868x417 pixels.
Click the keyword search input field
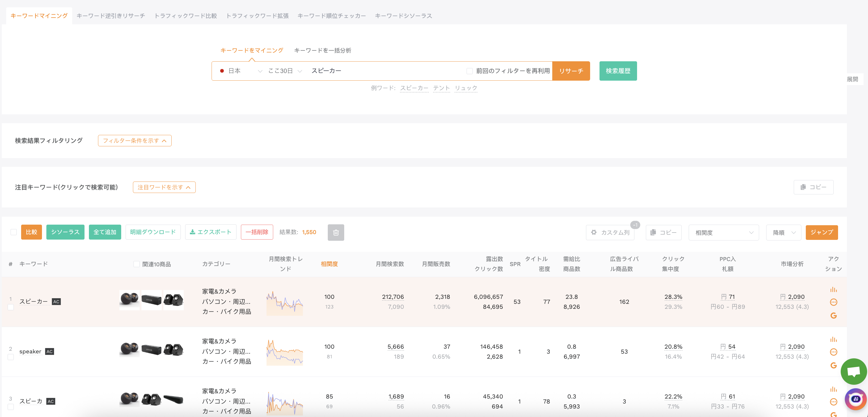click(x=384, y=71)
